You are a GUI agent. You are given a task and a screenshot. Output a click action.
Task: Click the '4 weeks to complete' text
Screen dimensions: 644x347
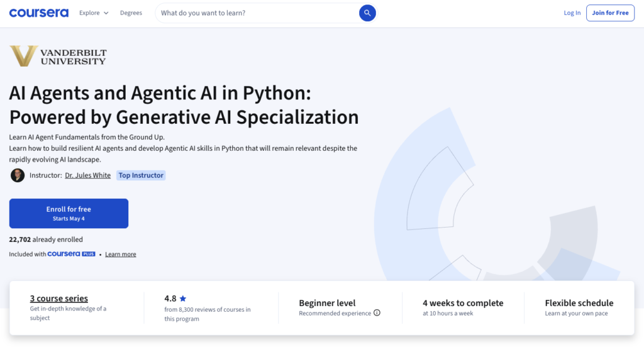[463, 303]
